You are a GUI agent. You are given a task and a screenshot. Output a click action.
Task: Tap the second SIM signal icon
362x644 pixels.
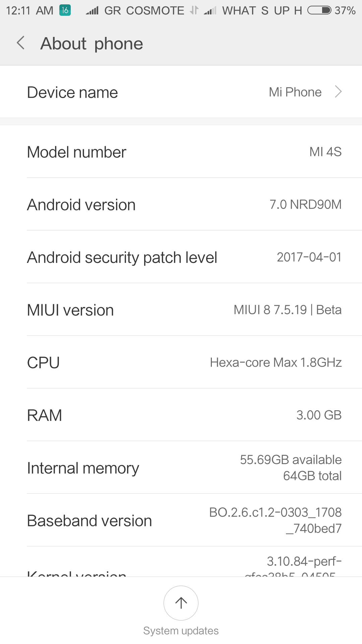pyautogui.click(x=210, y=11)
